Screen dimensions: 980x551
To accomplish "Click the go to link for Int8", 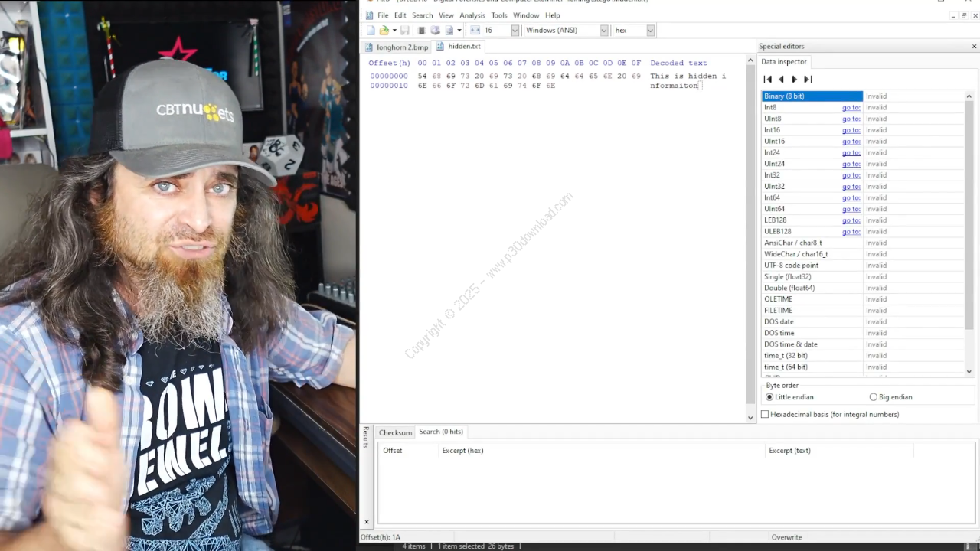I will [x=851, y=107].
